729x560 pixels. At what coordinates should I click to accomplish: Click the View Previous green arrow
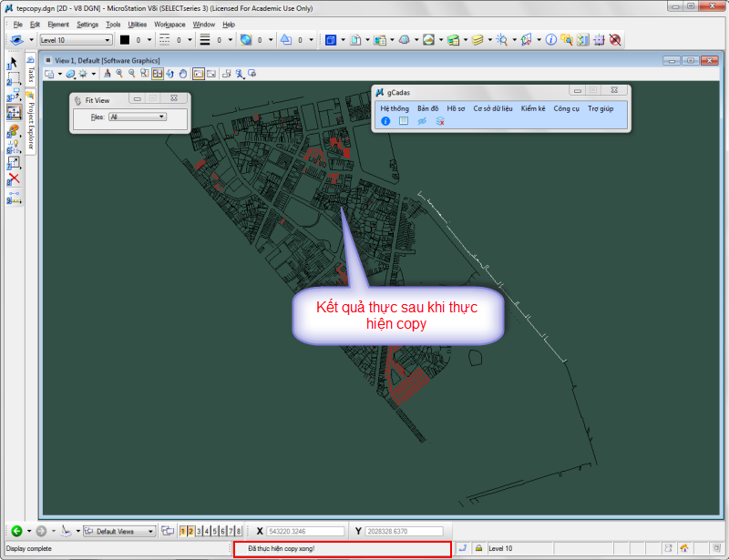point(16,531)
